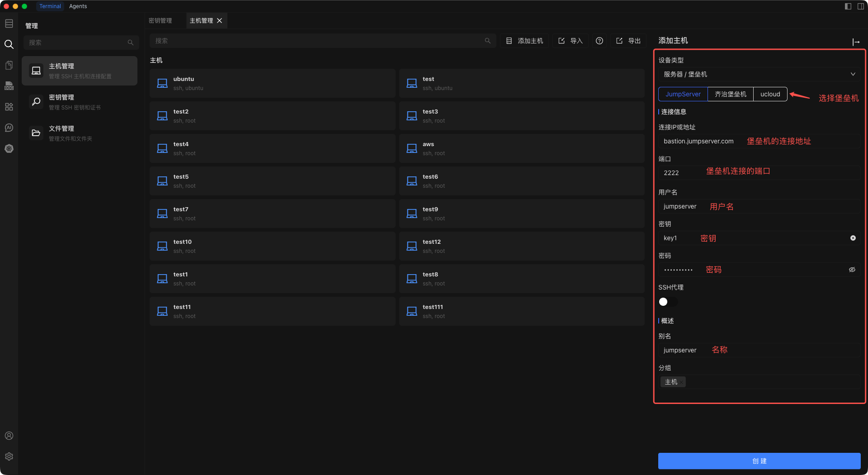Click the 导出 export button
Screen dimensions: 868x475
(x=628, y=41)
